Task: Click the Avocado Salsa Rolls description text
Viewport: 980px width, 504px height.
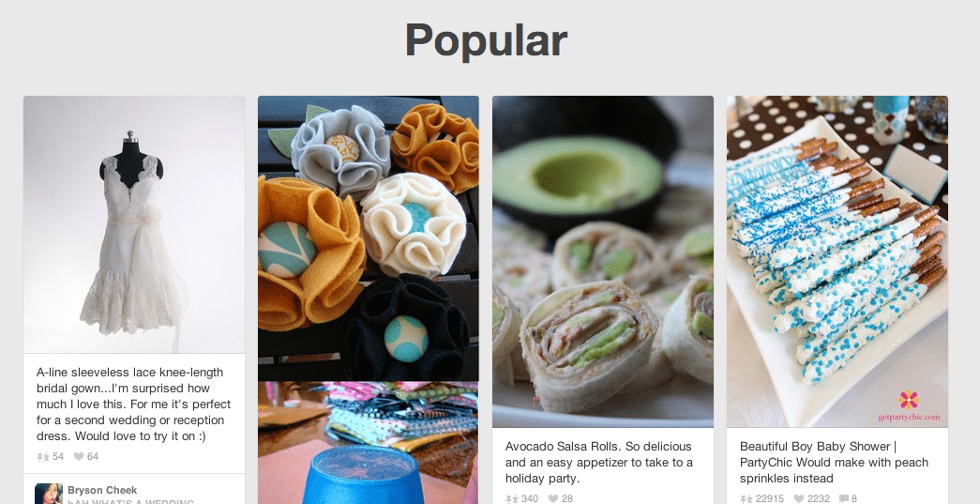Action: pyautogui.click(x=598, y=462)
